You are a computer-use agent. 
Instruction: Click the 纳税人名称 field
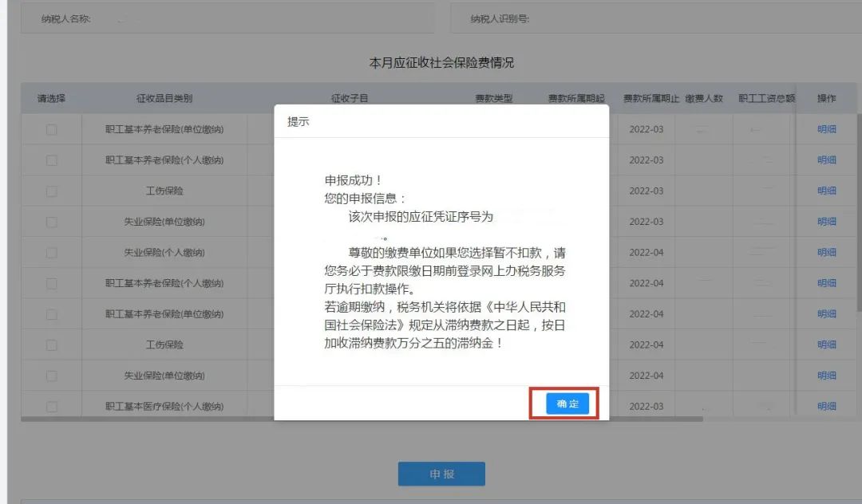coord(227,18)
